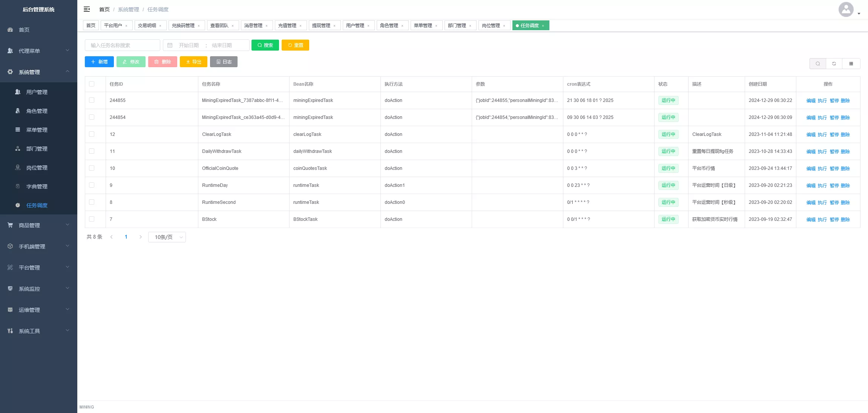The image size is (868, 413).
Task: Click the green 搜索 button
Action: [x=265, y=45]
